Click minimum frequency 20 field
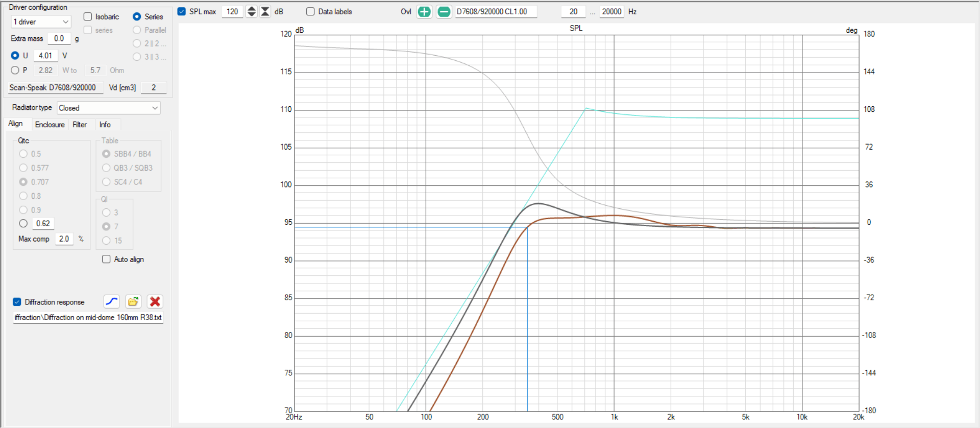The height and width of the screenshot is (428, 980). tap(574, 12)
